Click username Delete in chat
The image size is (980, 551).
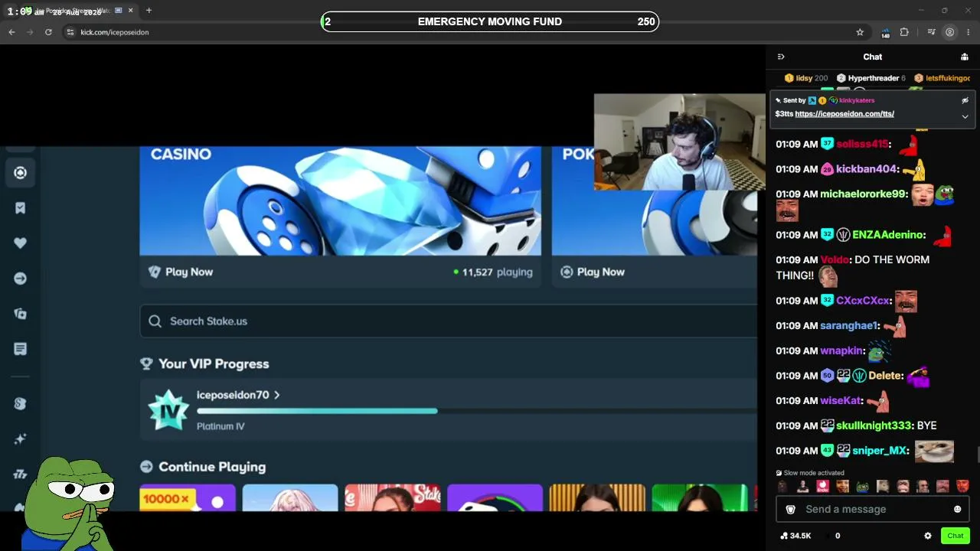click(x=885, y=376)
